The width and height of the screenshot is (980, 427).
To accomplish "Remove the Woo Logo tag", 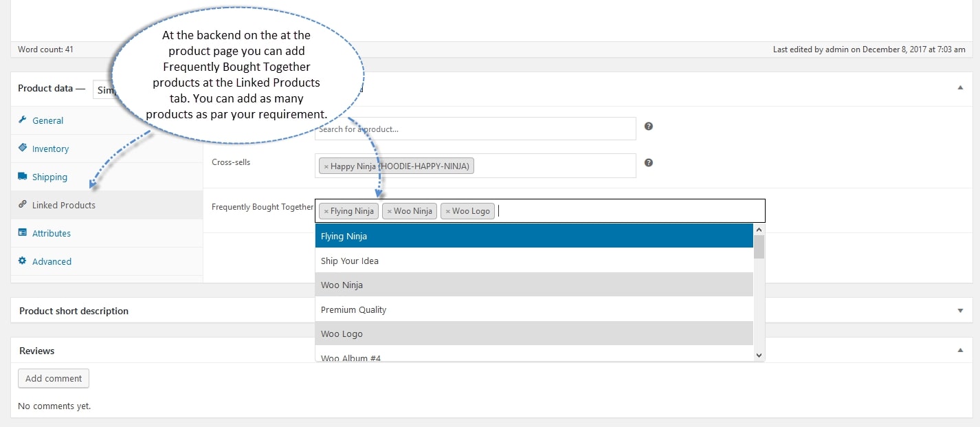I will pos(447,211).
